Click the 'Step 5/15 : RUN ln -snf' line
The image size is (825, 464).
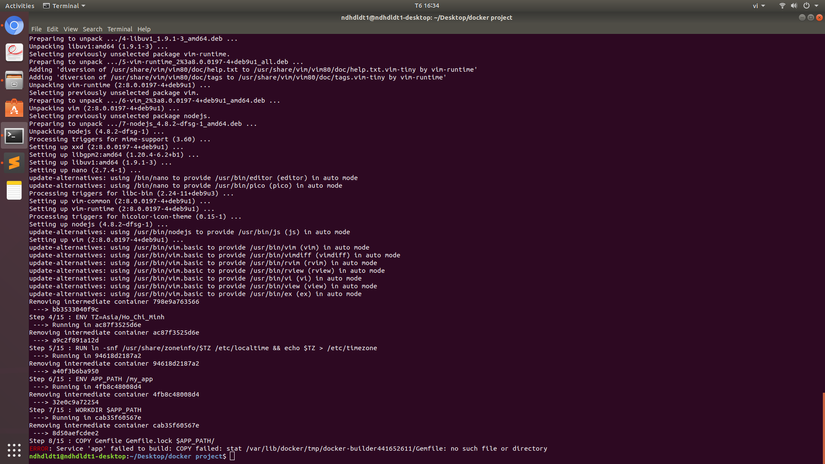[203, 348]
